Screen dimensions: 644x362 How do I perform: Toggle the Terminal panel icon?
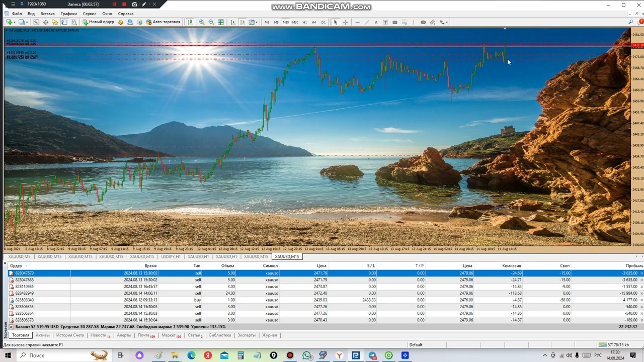[x=64, y=22]
